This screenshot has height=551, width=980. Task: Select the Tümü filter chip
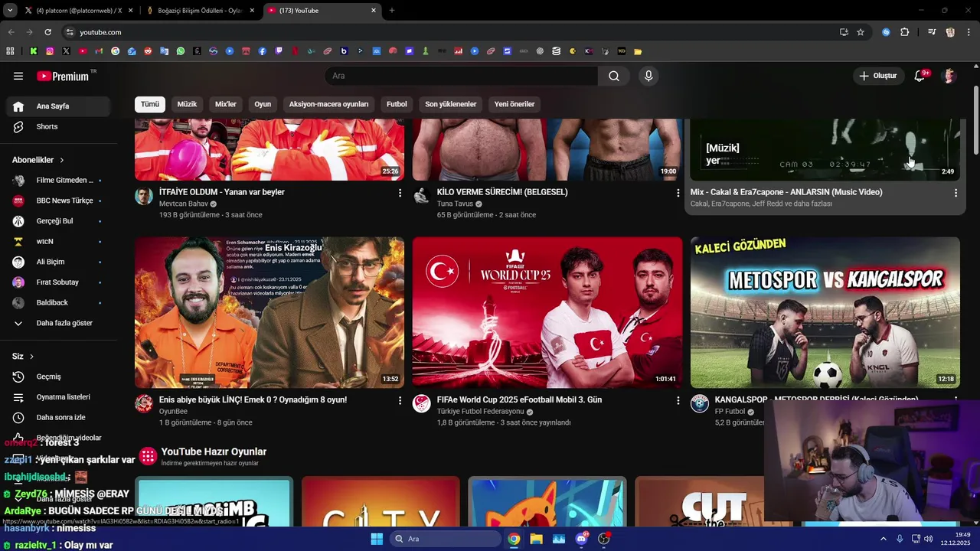pyautogui.click(x=150, y=104)
